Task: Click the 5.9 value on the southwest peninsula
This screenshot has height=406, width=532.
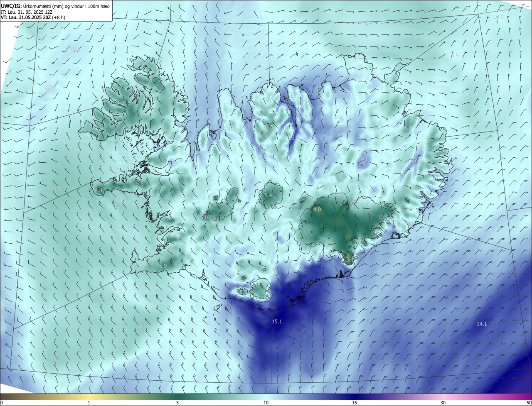Action: coord(163,266)
